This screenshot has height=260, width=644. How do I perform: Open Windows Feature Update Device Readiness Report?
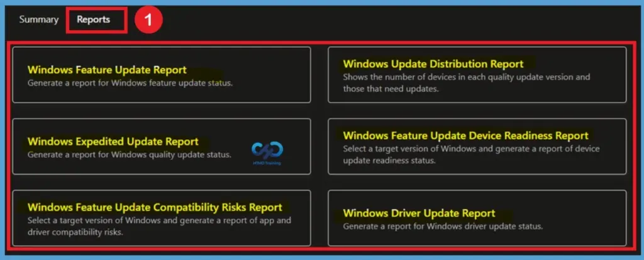(477, 146)
